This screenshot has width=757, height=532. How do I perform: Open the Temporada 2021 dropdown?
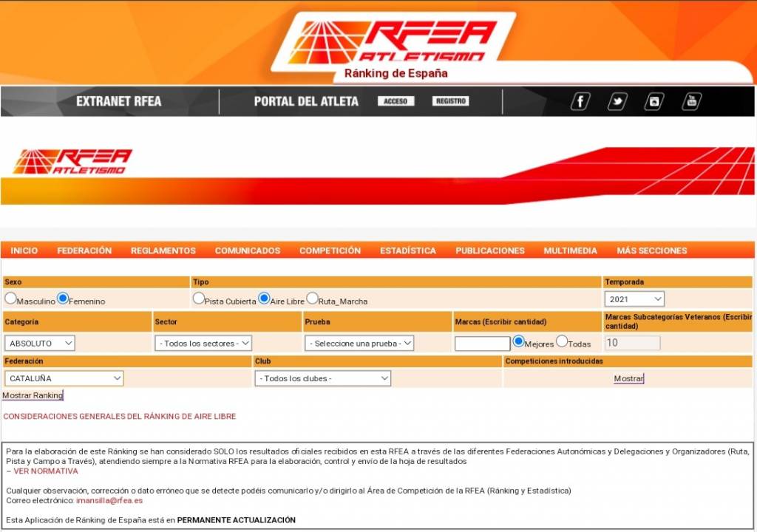[x=634, y=299]
